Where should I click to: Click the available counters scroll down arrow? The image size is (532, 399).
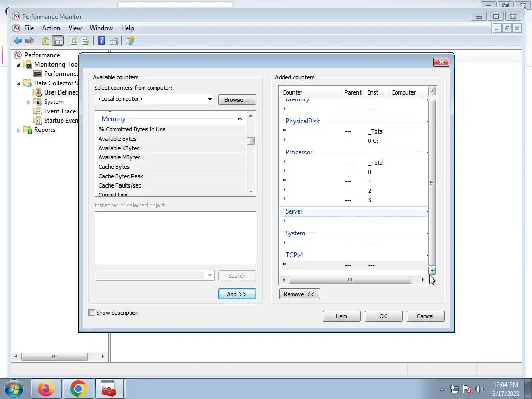(x=251, y=192)
